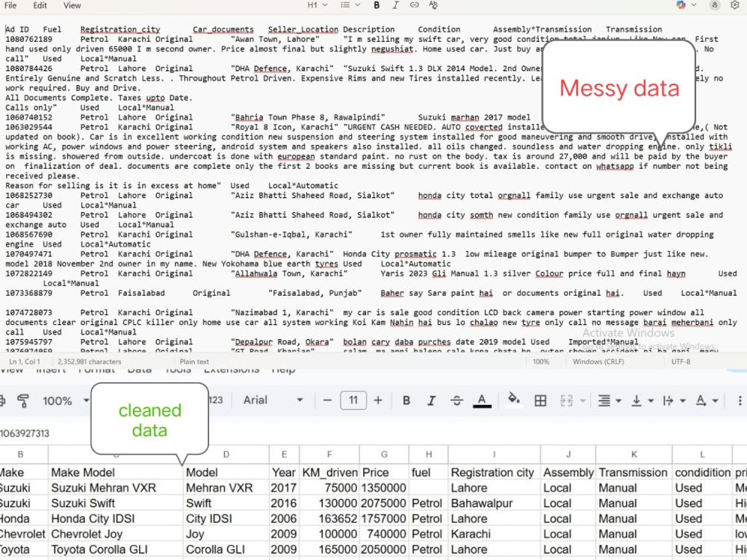Select column F header
Screen dimensions: 747x560
(329, 454)
